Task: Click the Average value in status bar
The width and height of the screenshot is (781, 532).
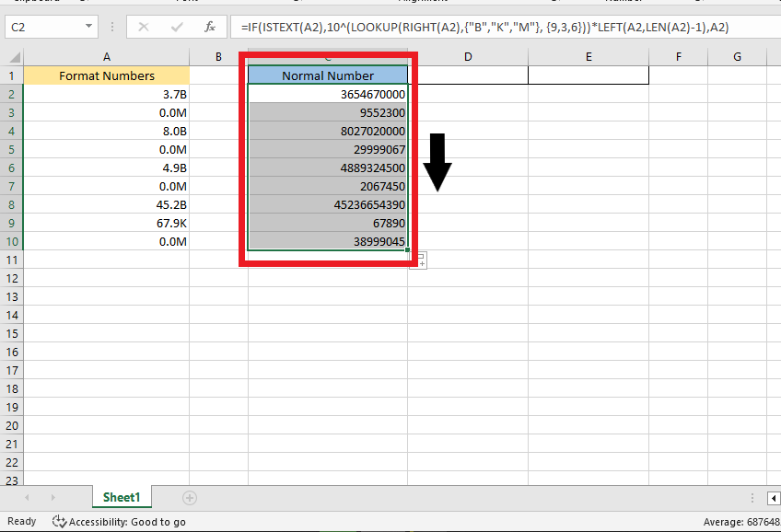Action: pyautogui.click(x=741, y=522)
